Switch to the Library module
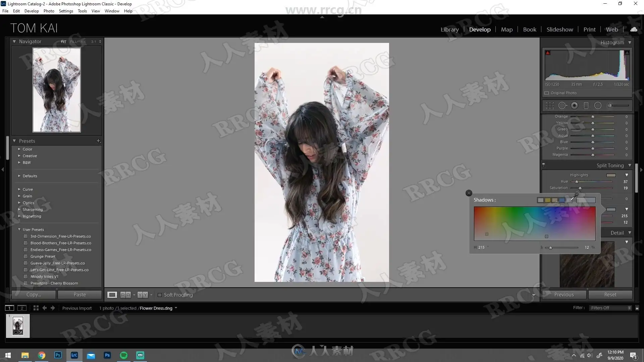644x362 pixels. click(449, 29)
